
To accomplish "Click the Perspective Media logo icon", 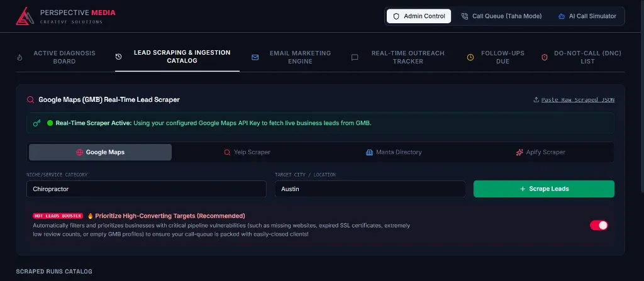I will pyautogui.click(x=25, y=16).
